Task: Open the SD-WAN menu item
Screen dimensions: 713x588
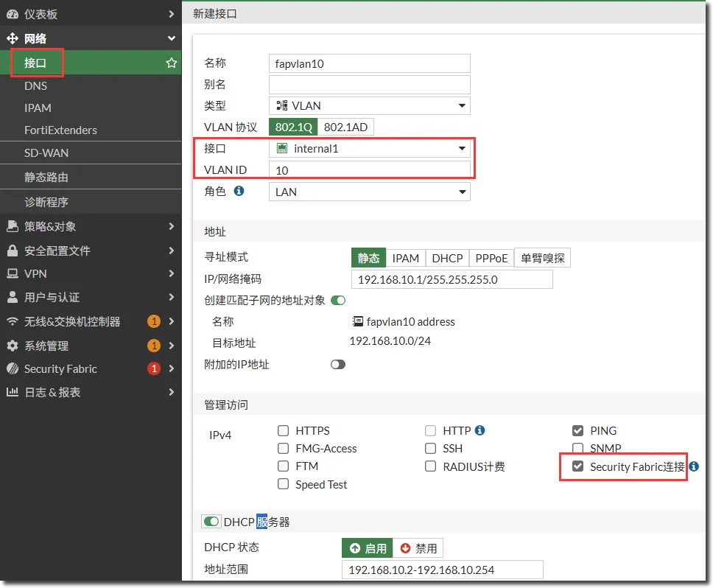Action: [91, 153]
